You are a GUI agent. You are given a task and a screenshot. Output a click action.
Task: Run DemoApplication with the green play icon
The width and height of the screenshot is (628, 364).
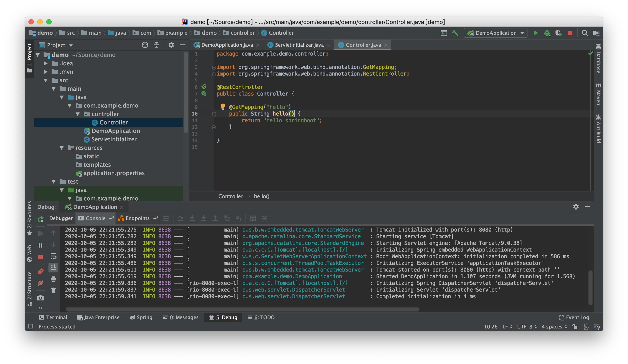535,33
